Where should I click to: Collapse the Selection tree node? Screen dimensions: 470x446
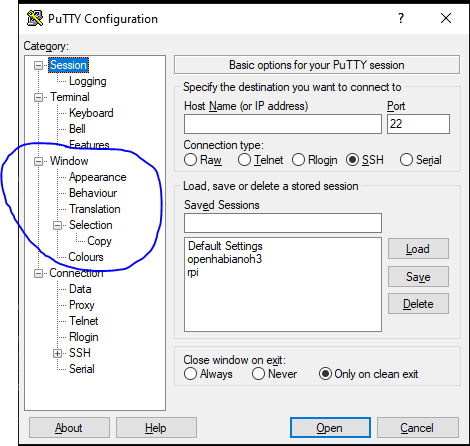[57, 226]
